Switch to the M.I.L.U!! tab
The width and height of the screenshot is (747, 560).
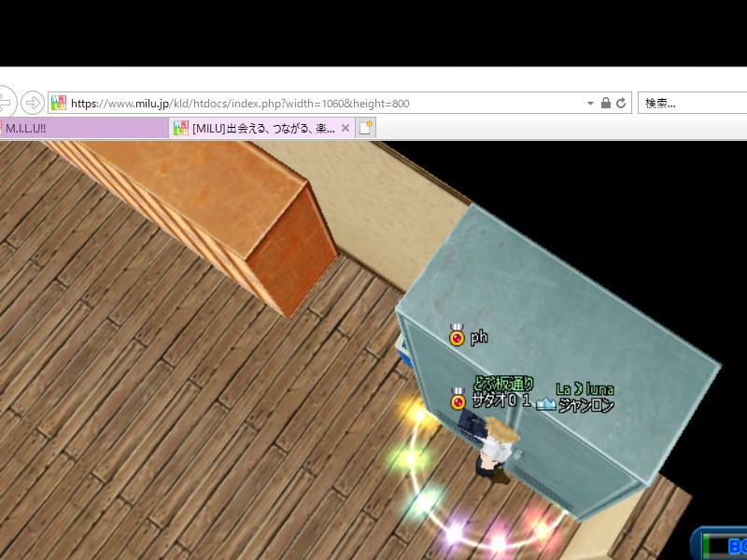coord(84,128)
